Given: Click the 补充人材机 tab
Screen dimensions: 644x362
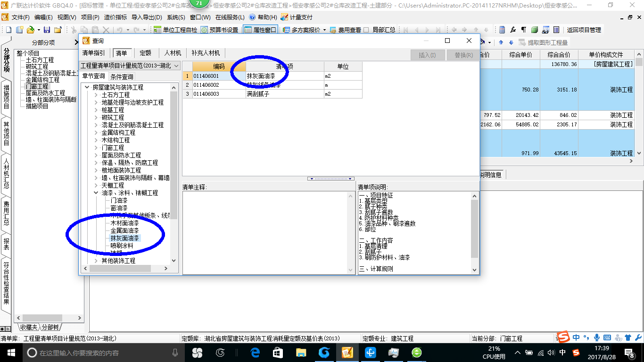Looking at the screenshot, I should 206,53.
